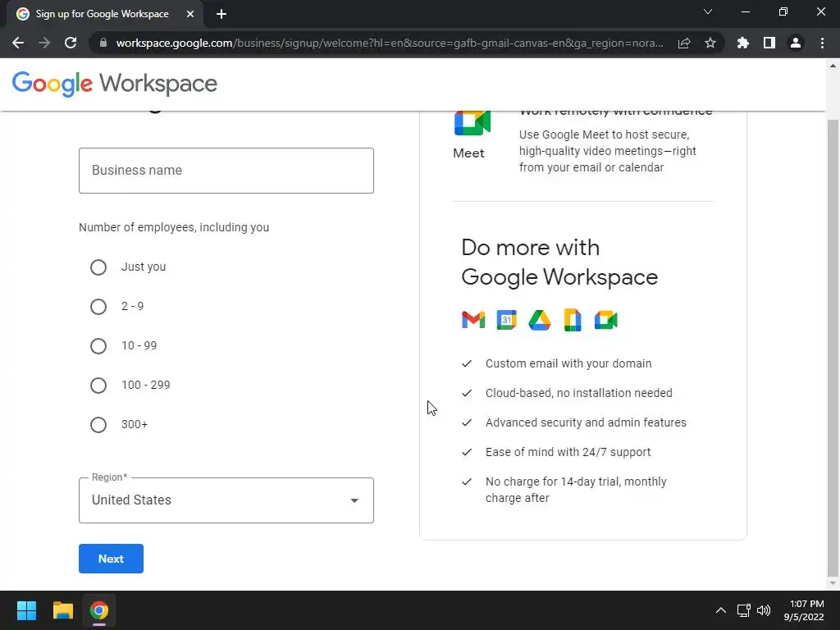The image size is (840, 630).
Task: Click the Google Calendar icon
Action: coord(506,320)
